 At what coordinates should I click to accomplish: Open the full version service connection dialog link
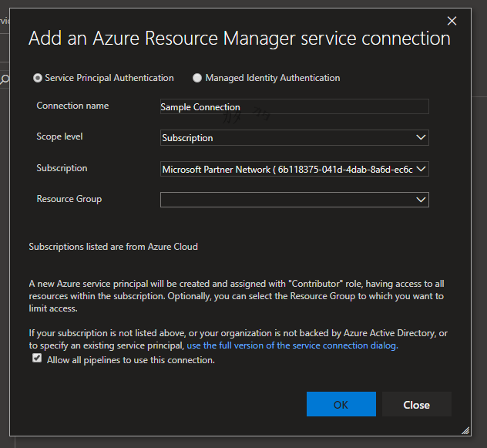click(x=292, y=345)
